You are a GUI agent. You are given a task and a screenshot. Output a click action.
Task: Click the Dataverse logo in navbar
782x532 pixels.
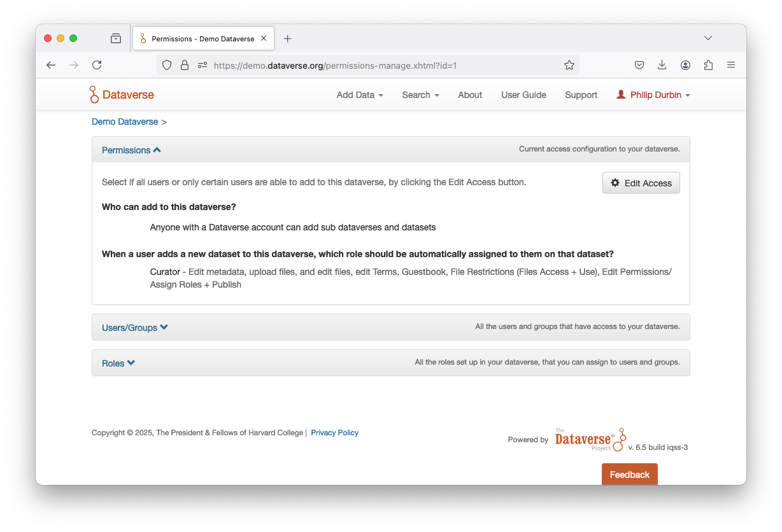point(122,95)
